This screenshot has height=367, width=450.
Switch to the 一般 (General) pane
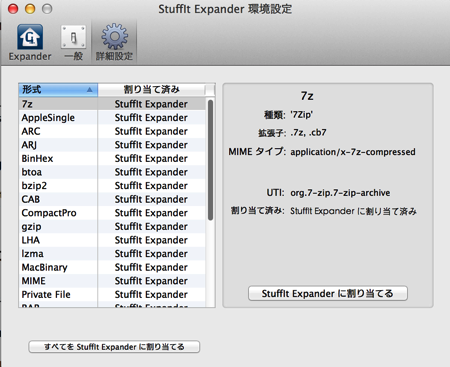click(x=73, y=42)
